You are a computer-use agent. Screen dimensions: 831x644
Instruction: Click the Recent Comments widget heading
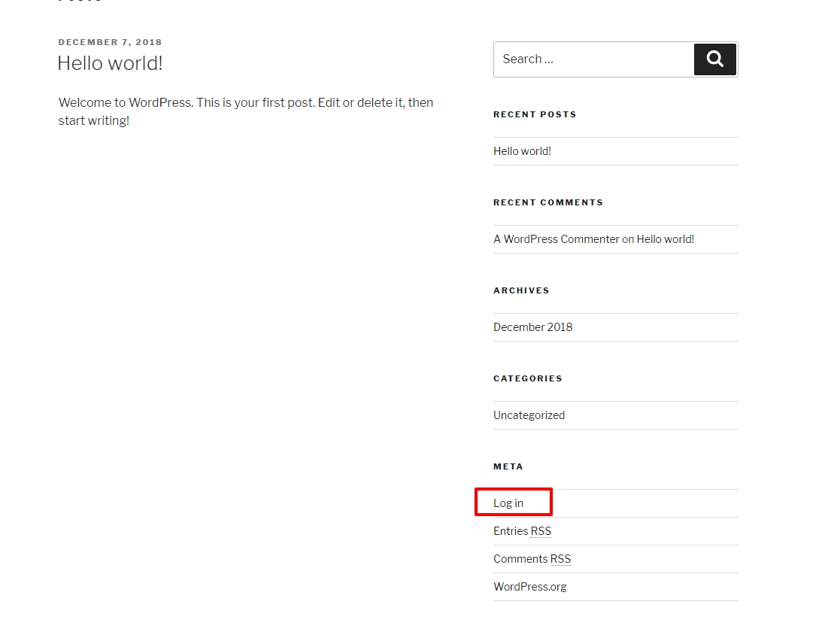tap(548, 202)
